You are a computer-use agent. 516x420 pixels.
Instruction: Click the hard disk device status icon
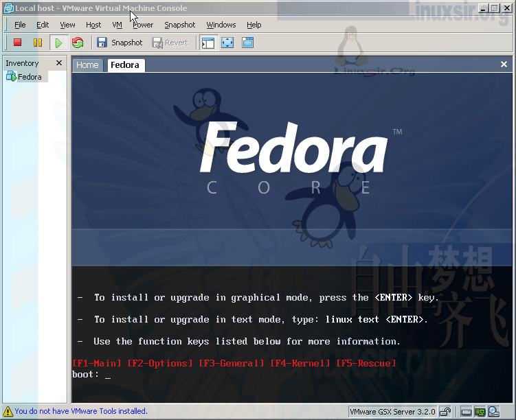467,412
